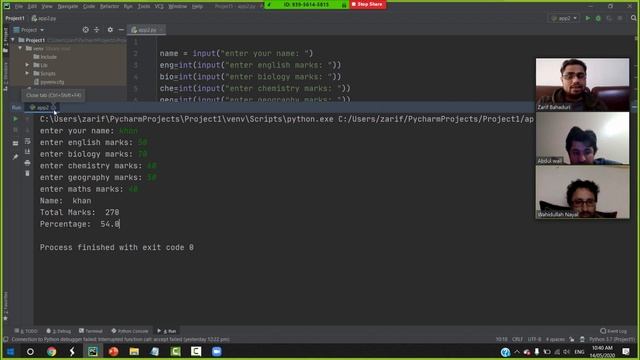Open the VCS menu
This screenshot has width=640, height=360.
159,7
